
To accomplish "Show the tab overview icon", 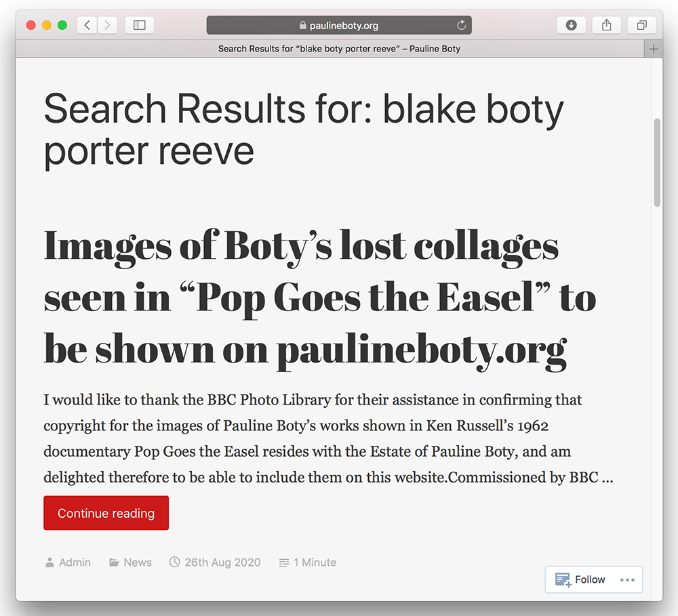I will (641, 26).
